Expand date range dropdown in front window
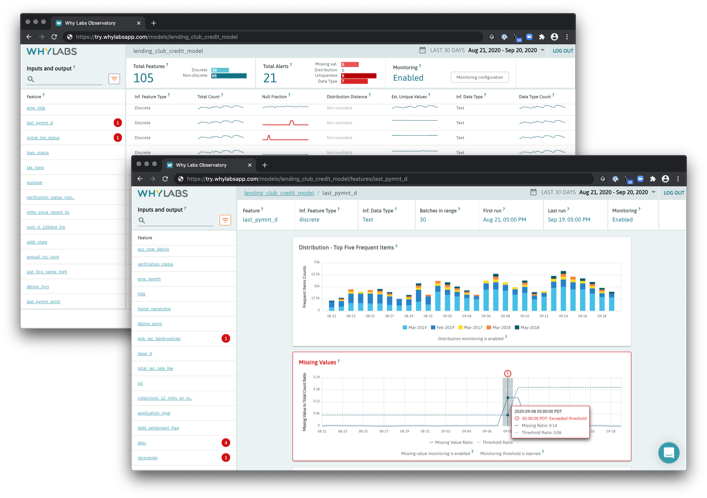This screenshot has width=707, height=498. (x=653, y=192)
